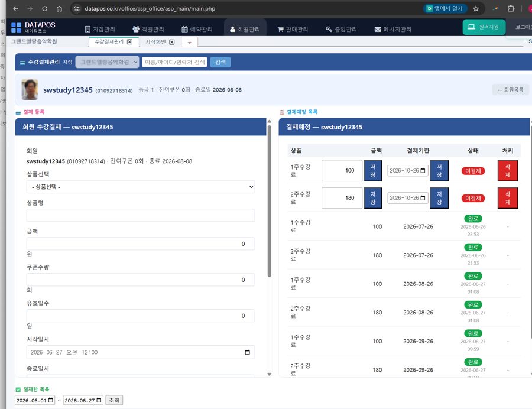The height and width of the screenshot is (409, 532).
Task: Click the 2026-08-26 date of 180 row
Action: 418,312
